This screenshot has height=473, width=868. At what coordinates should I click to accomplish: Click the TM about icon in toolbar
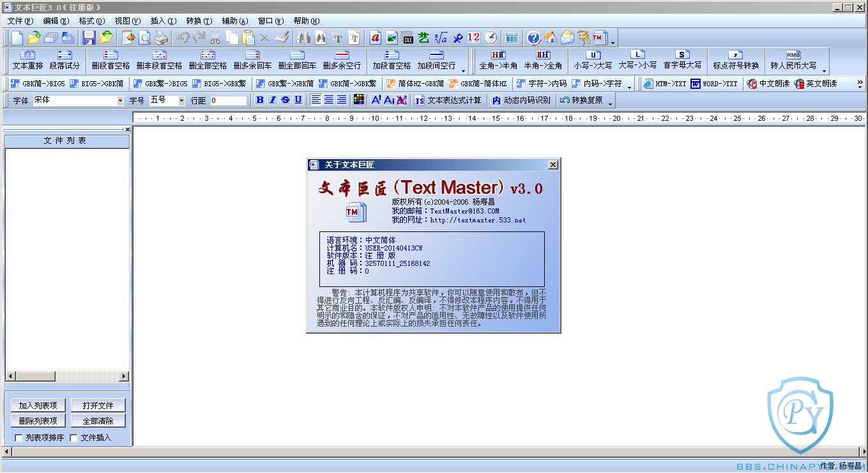(x=600, y=38)
